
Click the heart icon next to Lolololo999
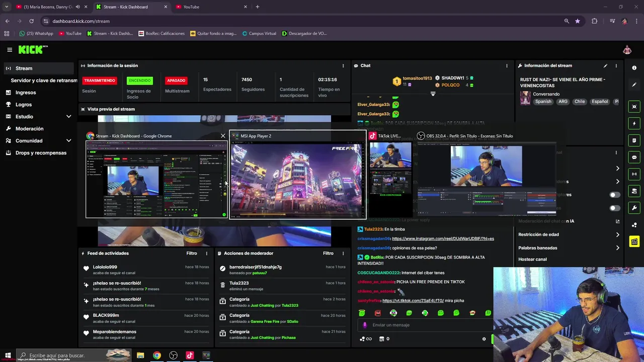click(86, 269)
